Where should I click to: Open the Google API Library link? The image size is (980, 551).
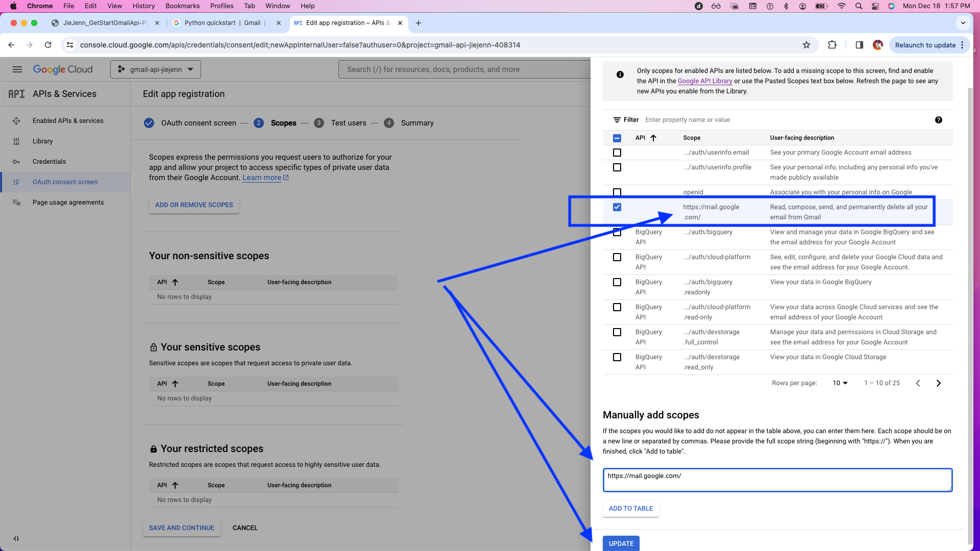coord(705,81)
